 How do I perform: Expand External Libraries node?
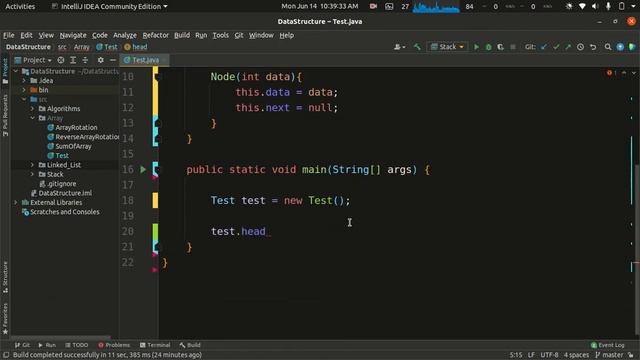pyautogui.click(x=16, y=202)
